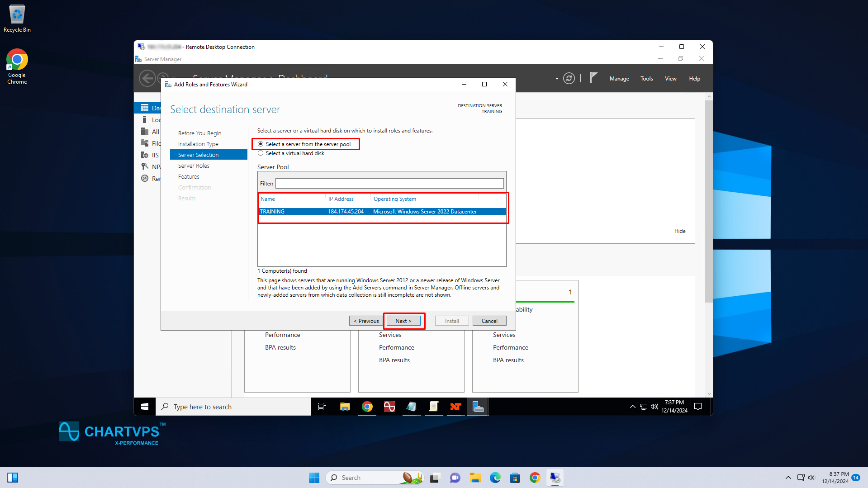This screenshot has width=868, height=488.
Task: Go to Server Selection step
Action: point(209,155)
